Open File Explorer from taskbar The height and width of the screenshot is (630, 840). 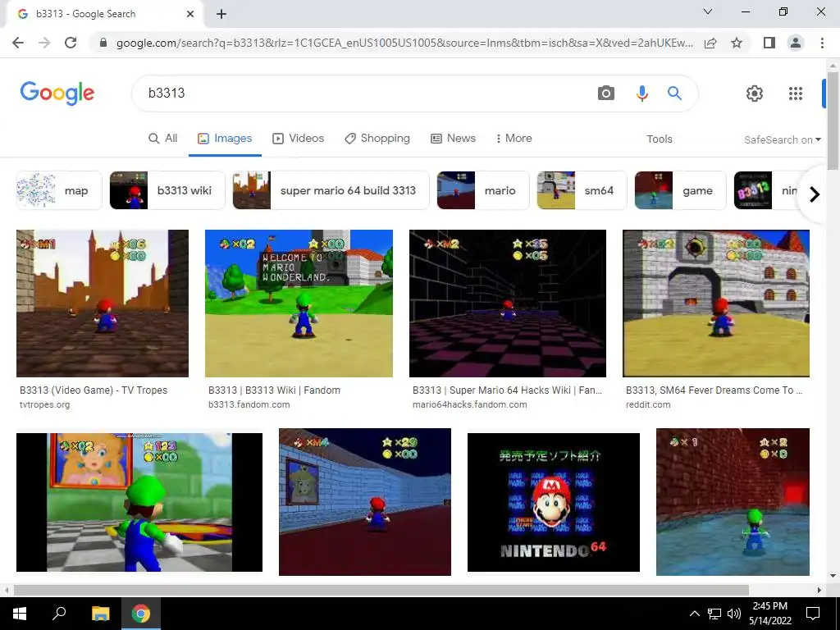tap(100, 614)
